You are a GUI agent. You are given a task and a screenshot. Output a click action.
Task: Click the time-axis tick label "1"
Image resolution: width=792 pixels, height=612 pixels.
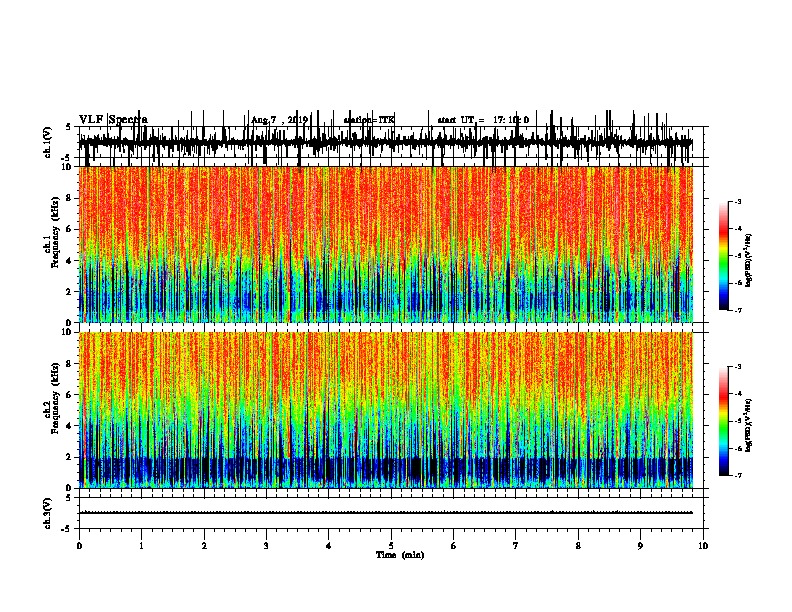pyautogui.click(x=141, y=546)
